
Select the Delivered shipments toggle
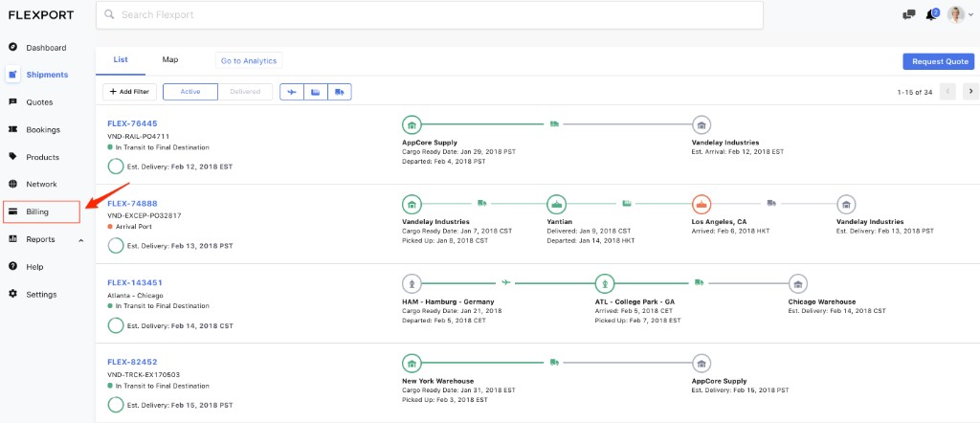245,92
